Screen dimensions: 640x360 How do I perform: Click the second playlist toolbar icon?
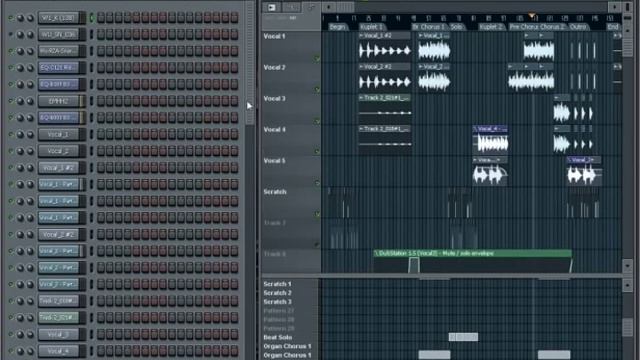pyautogui.click(x=291, y=7)
